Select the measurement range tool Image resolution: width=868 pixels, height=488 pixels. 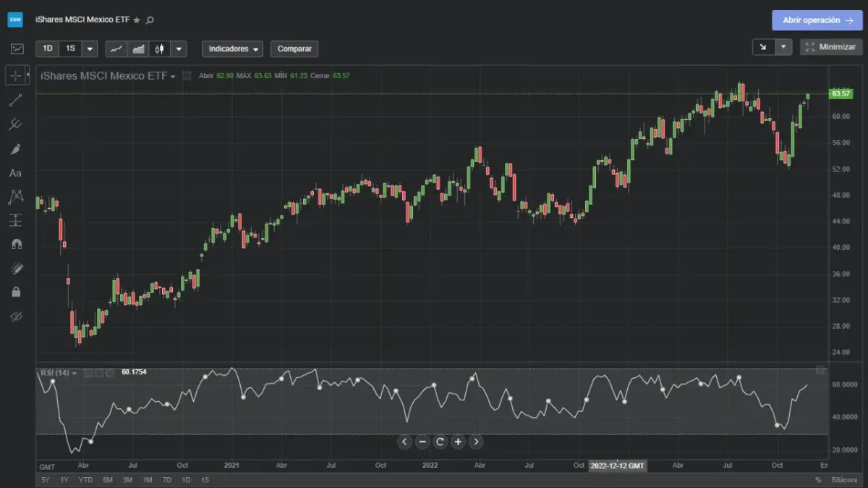coord(16,220)
